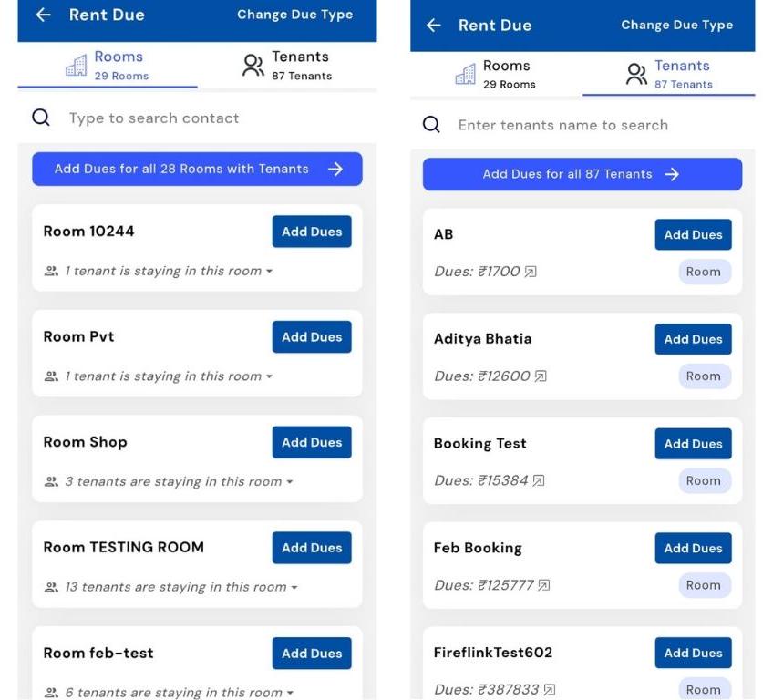Go back using left panel back arrow

tap(43, 15)
